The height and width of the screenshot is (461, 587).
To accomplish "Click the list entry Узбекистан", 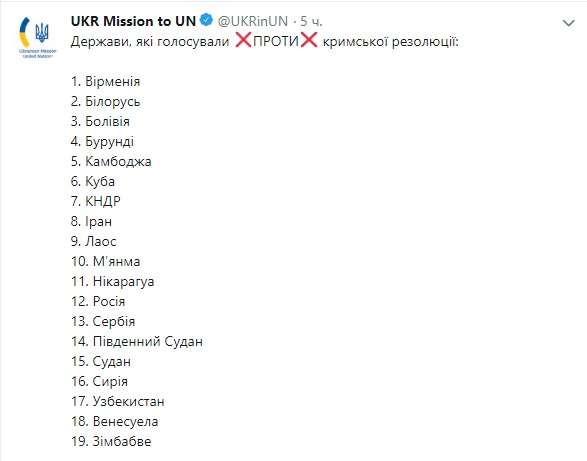I will pyautogui.click(x=118, y=401).
